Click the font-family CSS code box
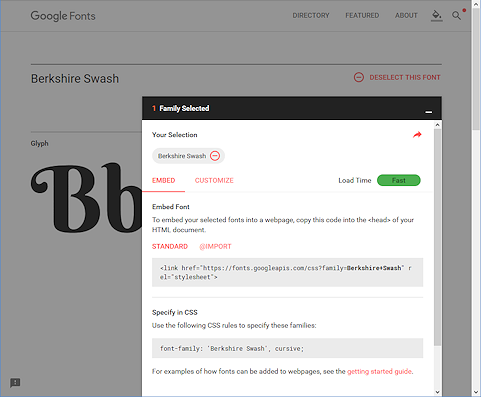Image resolution: width=481 pixels, height=397 pixels. tap(287, 348)
